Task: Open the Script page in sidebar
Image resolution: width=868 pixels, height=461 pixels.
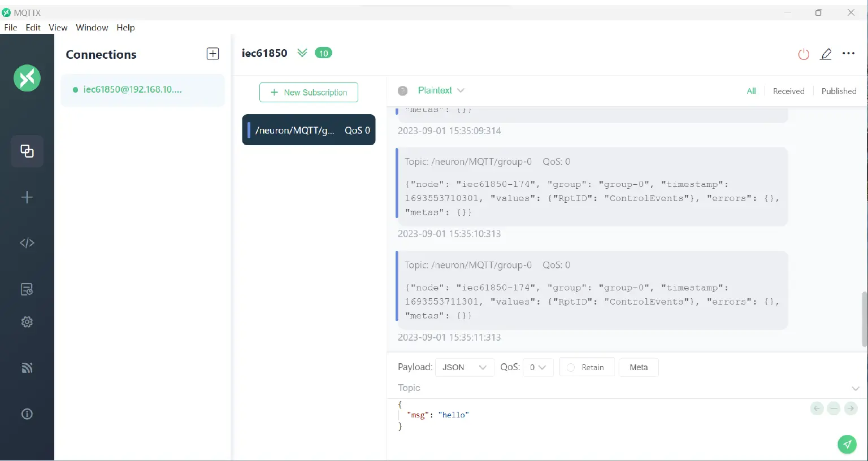Action: [27, 243]
